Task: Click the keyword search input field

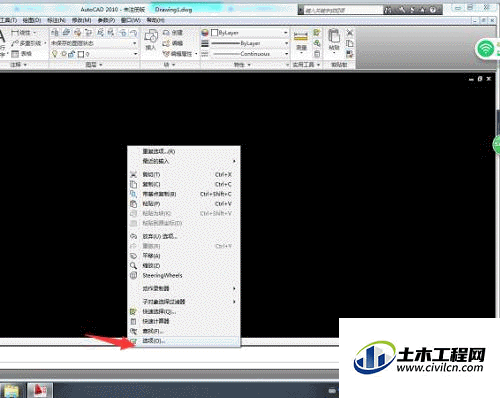Action: click(342, 10)
